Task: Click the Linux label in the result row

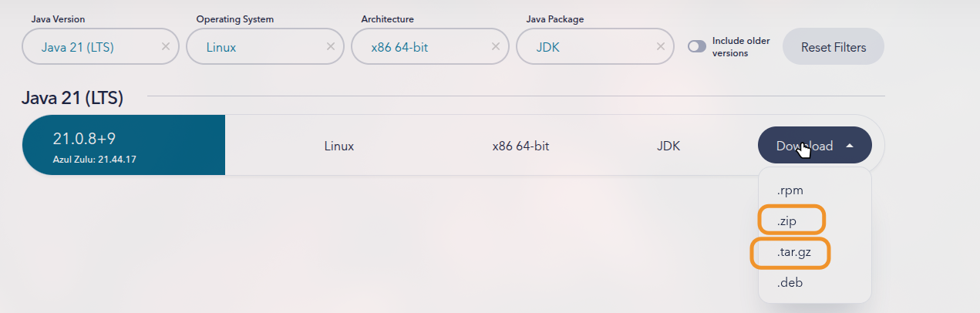Action: [x=338, y=146]
